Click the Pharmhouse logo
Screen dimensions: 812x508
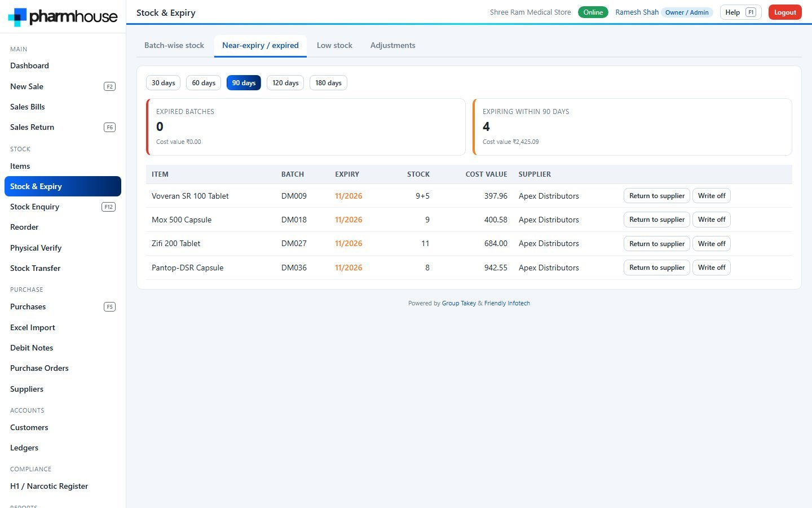[x=63, y=16]
